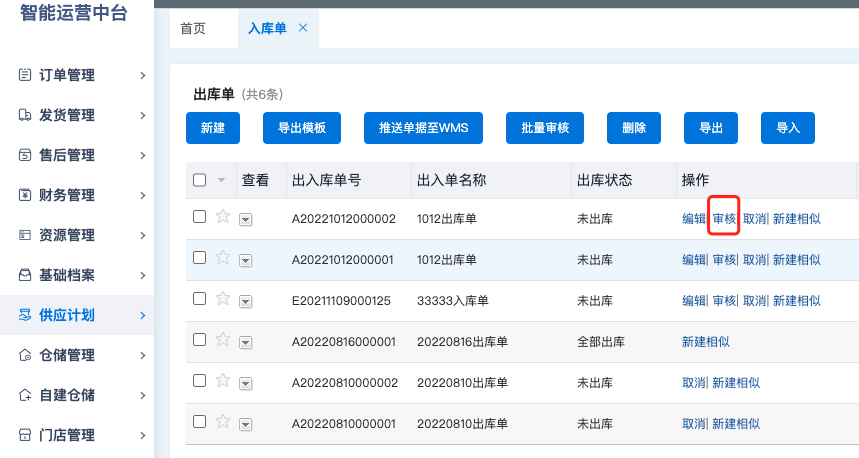Click the 基础档案 sidebar icon
The width and height of the screenshot is (859, 458).
point(25,275)
